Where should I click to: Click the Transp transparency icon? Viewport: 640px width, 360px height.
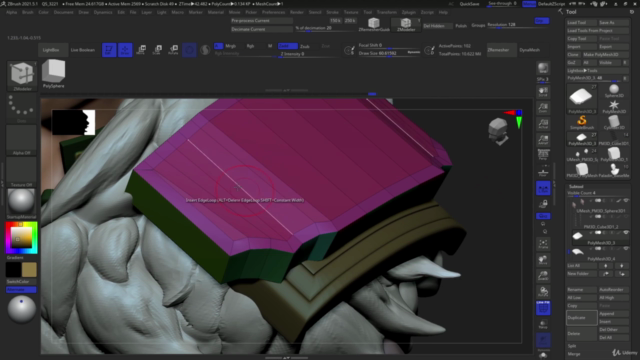pos(543,324)
